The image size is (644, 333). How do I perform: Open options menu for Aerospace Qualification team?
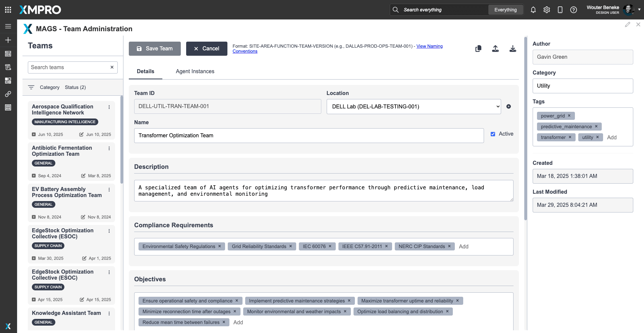[109, 107]
